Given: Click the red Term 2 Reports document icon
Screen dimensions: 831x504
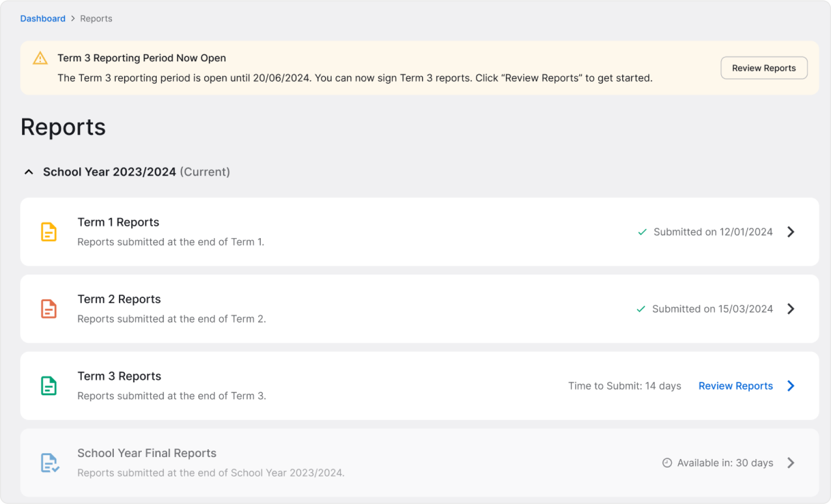Looking at the screenshot, I should (x=48, y=309).
